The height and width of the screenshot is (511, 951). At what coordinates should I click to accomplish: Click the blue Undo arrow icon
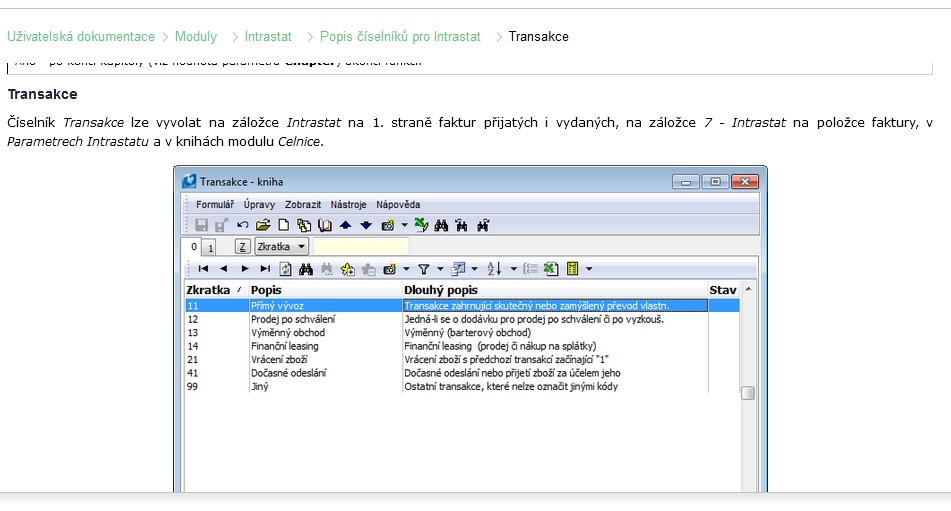point(243,225)
